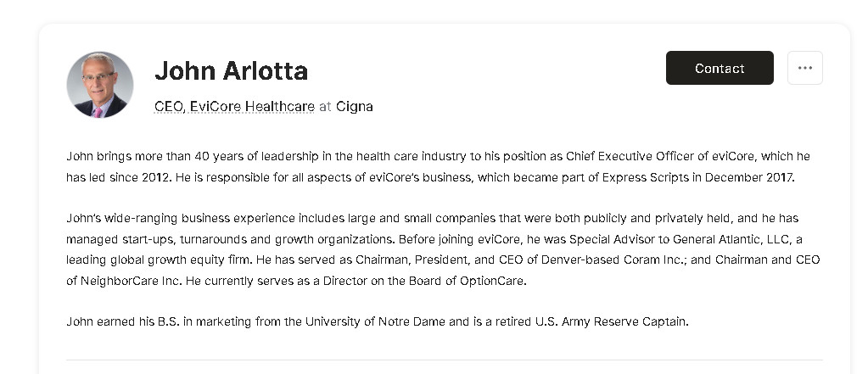Click John Arlotta's profile photo
The image size is (868, 374).
coord(99,85)
